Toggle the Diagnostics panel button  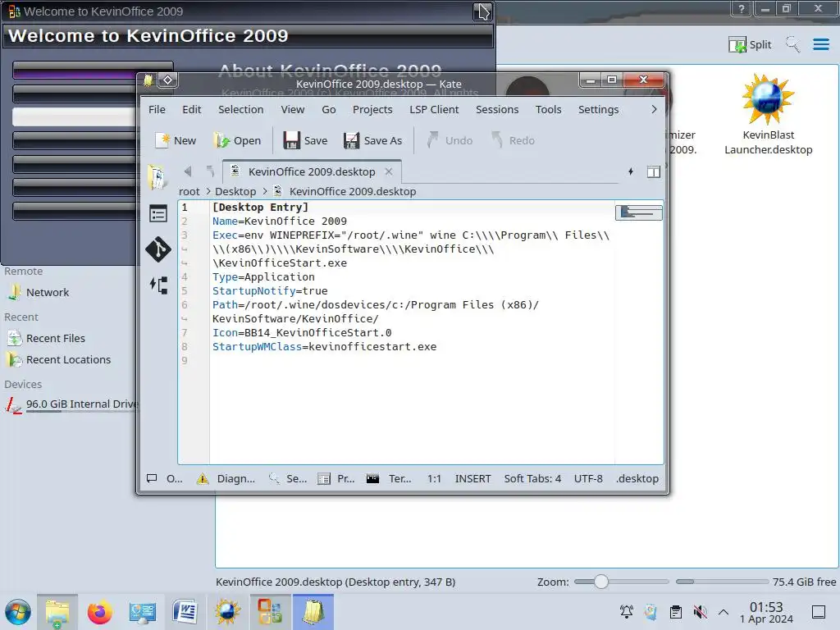[x=226, y=478]
